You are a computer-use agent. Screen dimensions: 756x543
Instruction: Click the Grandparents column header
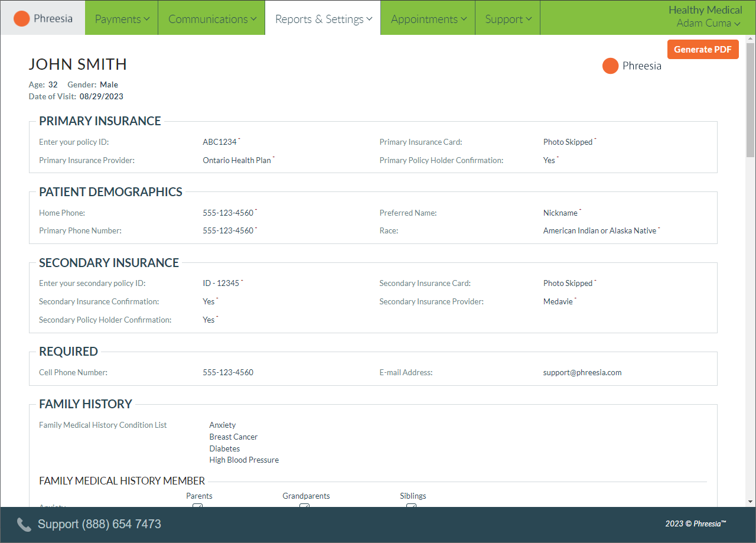pos(306,496)
